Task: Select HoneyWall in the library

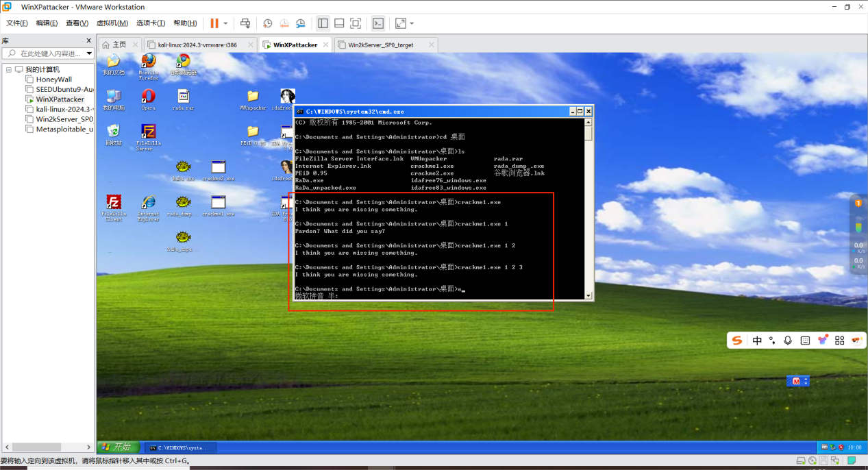Action: (53, 79)
